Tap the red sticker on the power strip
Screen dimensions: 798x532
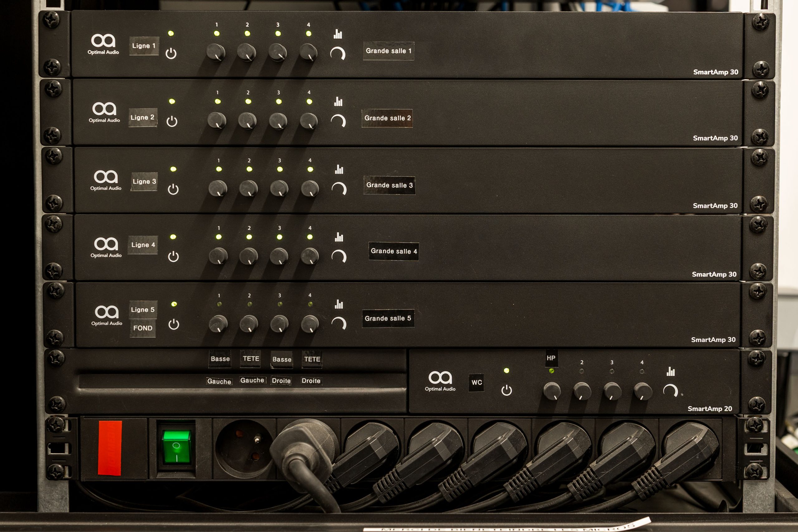pyautogui.click(x=110, y=448)
